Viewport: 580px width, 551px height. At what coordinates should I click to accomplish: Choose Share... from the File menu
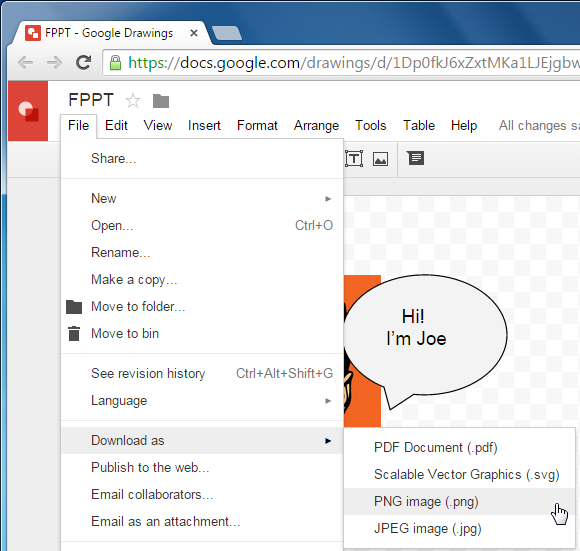[x=202, y=159]
